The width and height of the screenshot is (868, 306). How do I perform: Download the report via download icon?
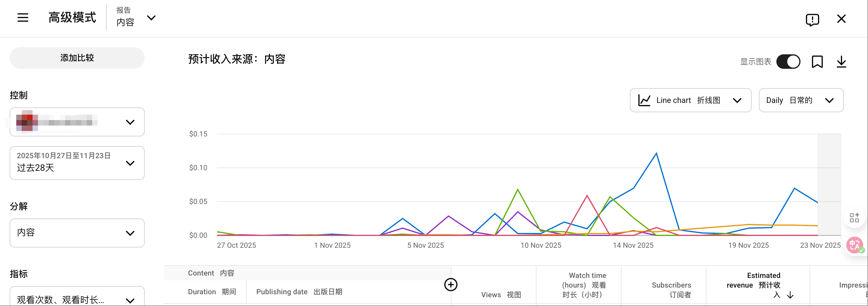[x=841, y=62]
